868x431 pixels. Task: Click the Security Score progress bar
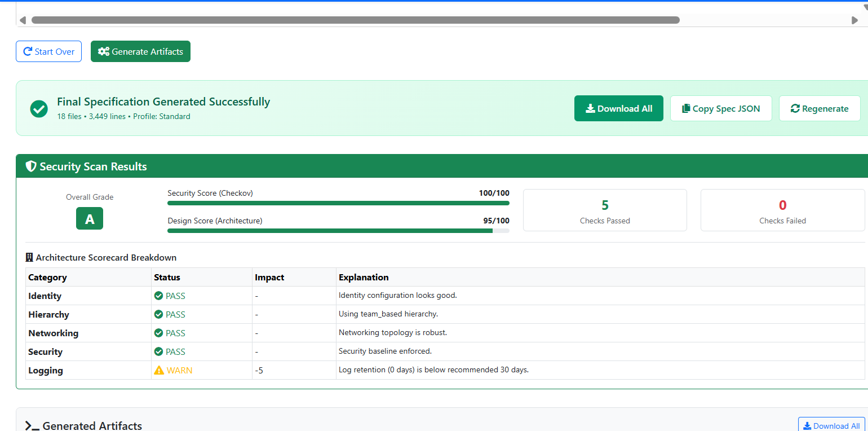[x=338, y=203]
